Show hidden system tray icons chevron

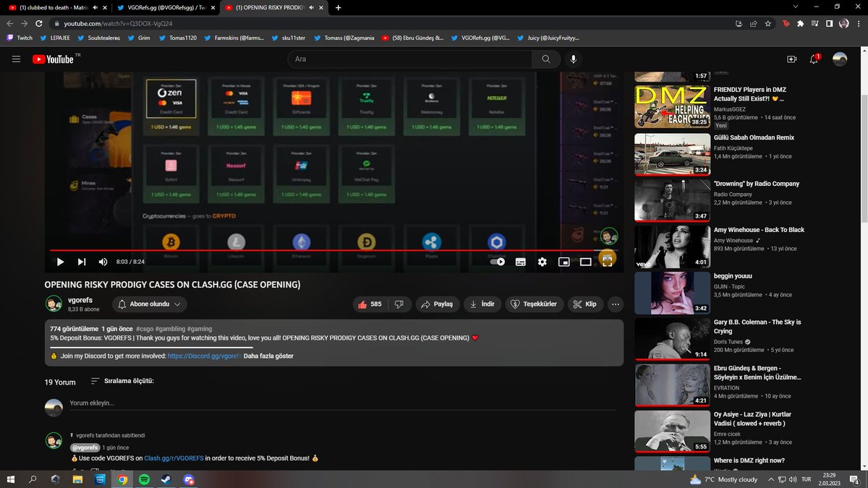tap(772, 479)
